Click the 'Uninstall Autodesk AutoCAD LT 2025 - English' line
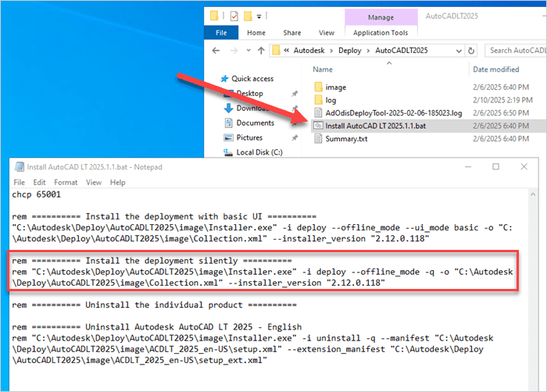Viewport: 547px width, 392px height. coord(156,327)
